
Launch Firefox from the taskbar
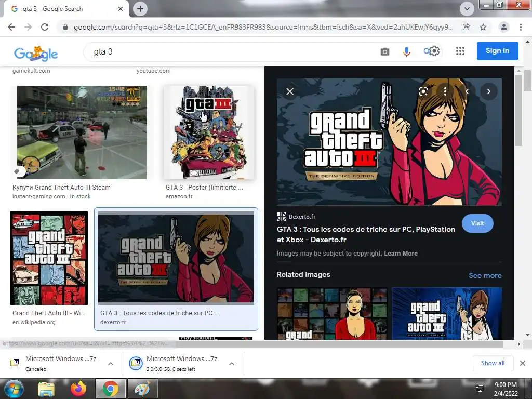pos(78,389)
